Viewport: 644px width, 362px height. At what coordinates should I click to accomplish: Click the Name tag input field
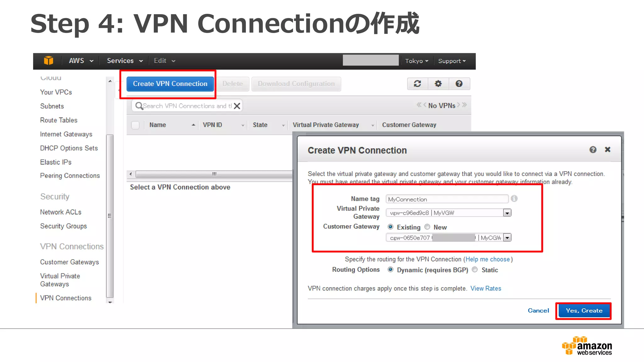click(x=447, y=199)
